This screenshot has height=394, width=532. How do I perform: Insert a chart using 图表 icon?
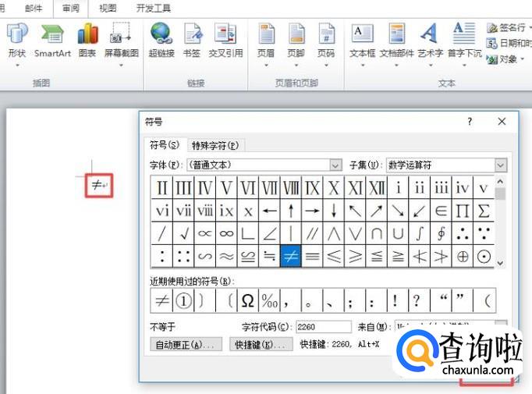click(87, 40)
